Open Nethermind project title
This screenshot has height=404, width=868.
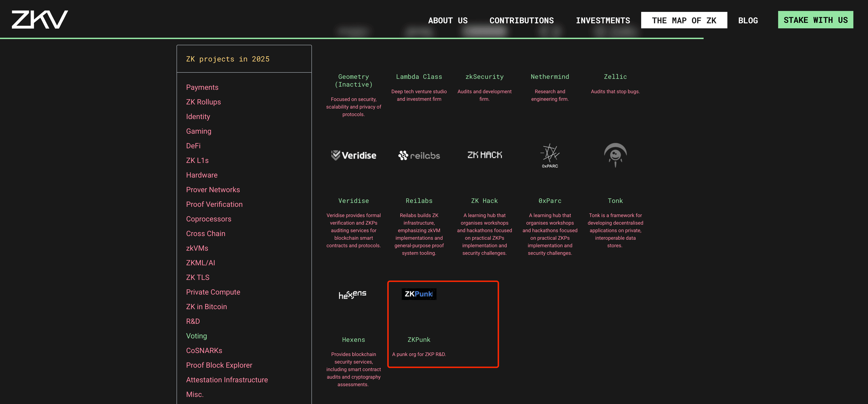point(550,77)
